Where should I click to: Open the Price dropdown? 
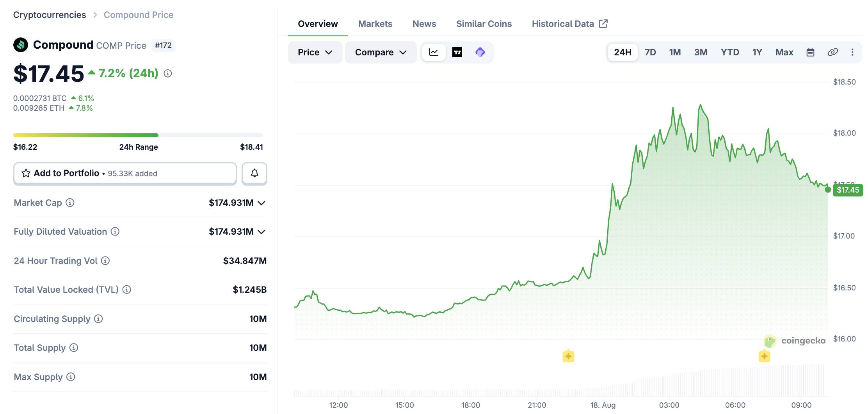point(315,52)
